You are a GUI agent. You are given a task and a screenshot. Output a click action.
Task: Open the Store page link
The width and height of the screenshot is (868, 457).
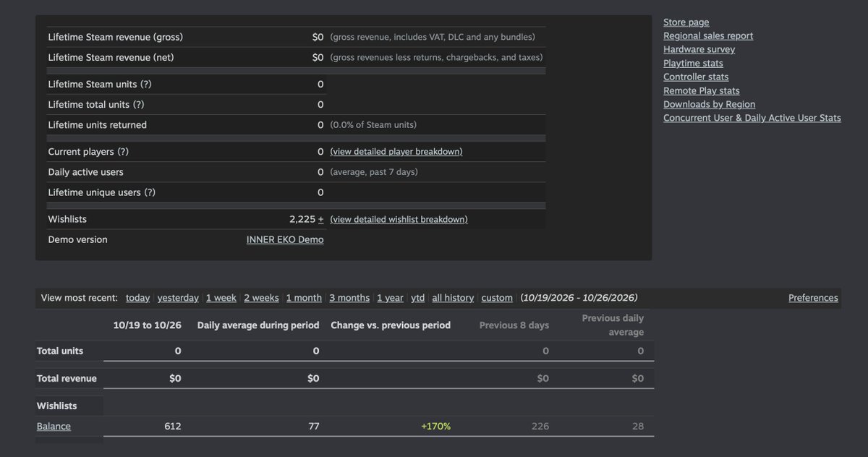[686, 22]
